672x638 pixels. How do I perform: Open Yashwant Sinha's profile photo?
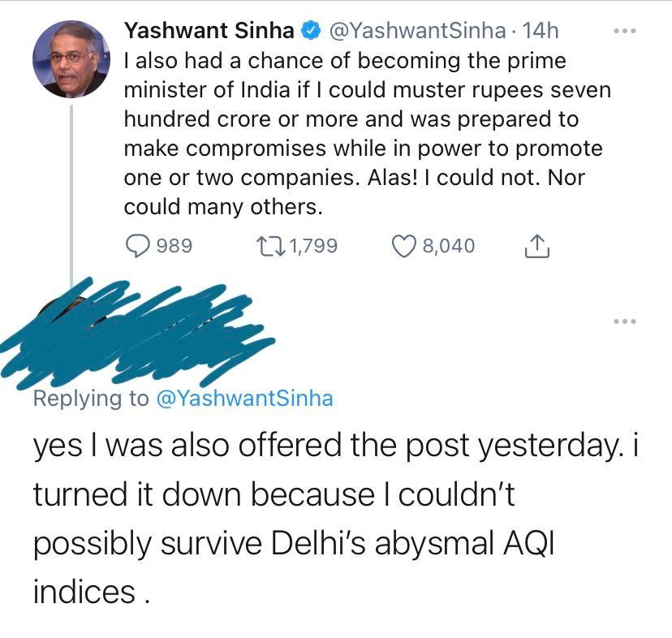point(71,60)
